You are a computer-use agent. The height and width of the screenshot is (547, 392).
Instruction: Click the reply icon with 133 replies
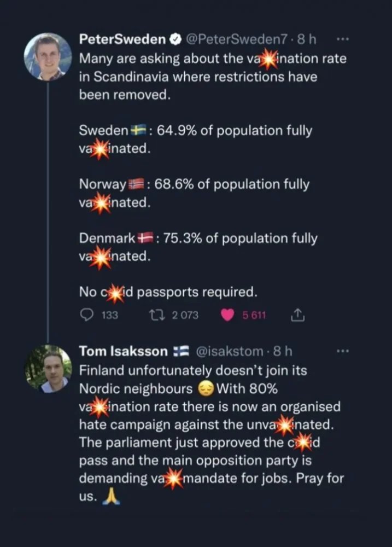tap(87, 315)
